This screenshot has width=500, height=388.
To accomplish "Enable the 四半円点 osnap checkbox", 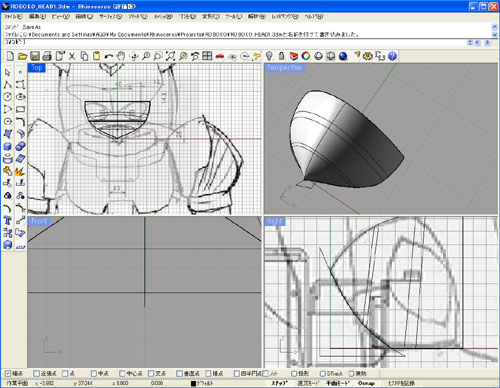I will tap(237, 373).
